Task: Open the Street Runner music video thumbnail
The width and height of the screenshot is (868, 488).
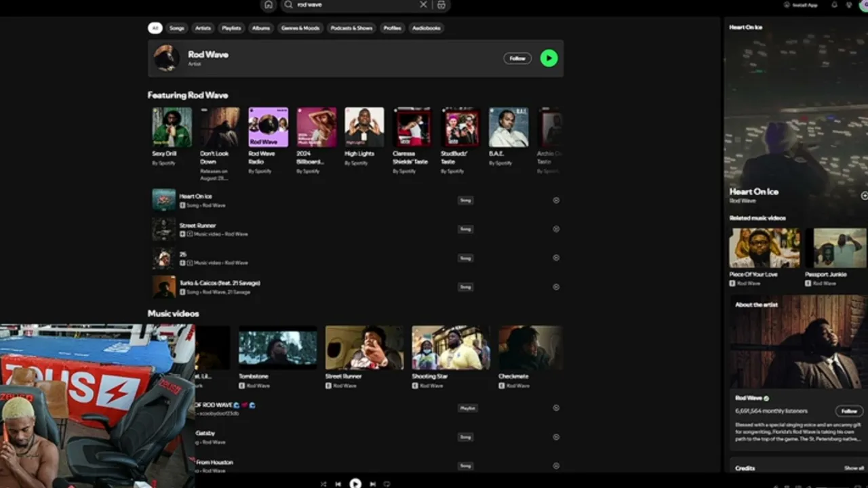Action: tap(364, 348)
